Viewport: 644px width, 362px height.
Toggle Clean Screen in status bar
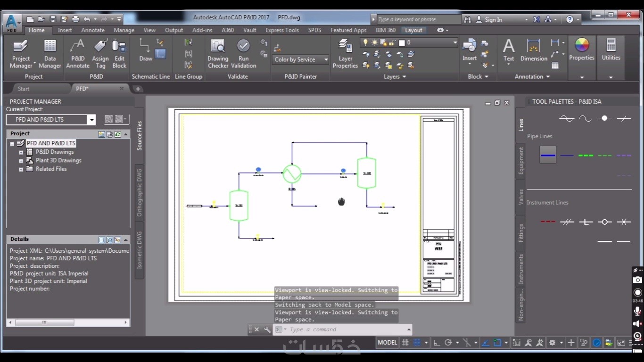coord(621,343)
